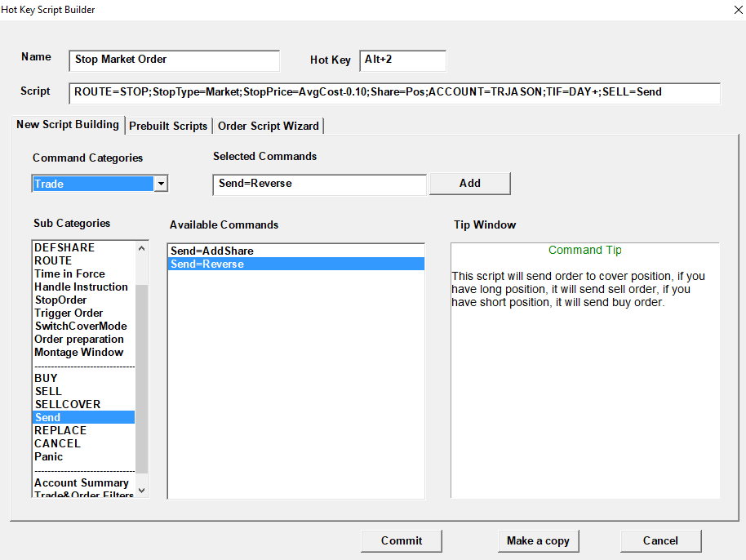
Task: Click the Commit button
Action: (402, 540)
